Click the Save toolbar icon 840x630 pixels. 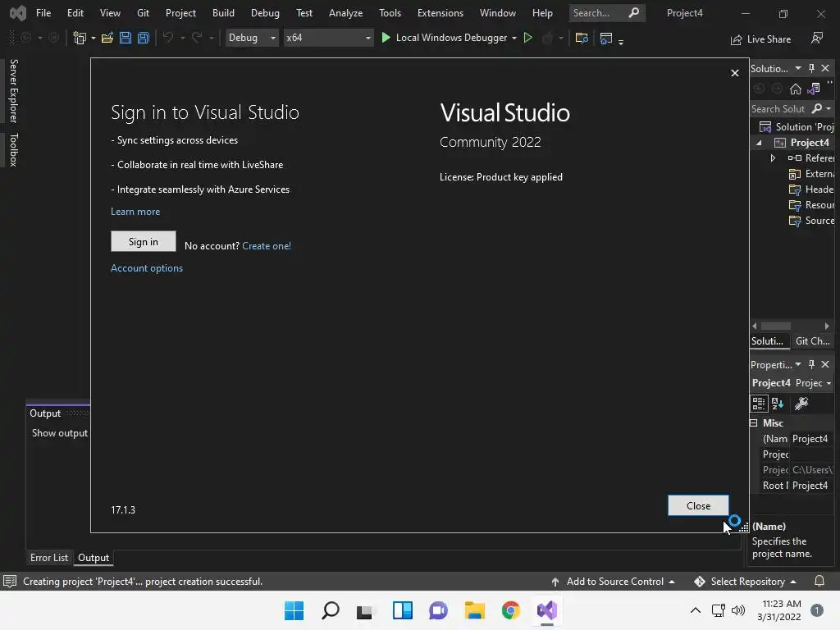click(126, 38)
